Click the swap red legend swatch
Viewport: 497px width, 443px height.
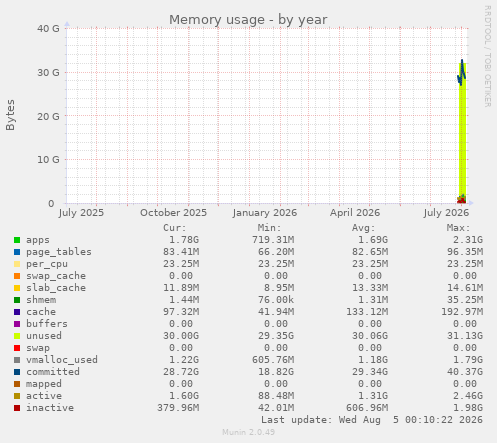coord(17,348)
